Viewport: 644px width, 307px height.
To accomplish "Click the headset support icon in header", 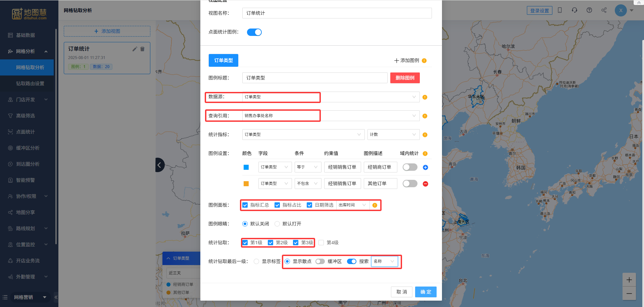I will click(x=574, y=10).
